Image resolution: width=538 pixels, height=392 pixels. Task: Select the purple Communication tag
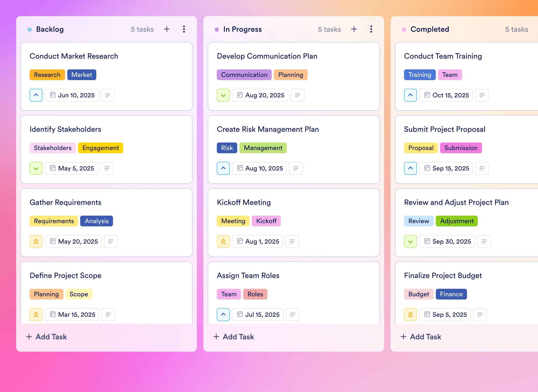(244, 75)
